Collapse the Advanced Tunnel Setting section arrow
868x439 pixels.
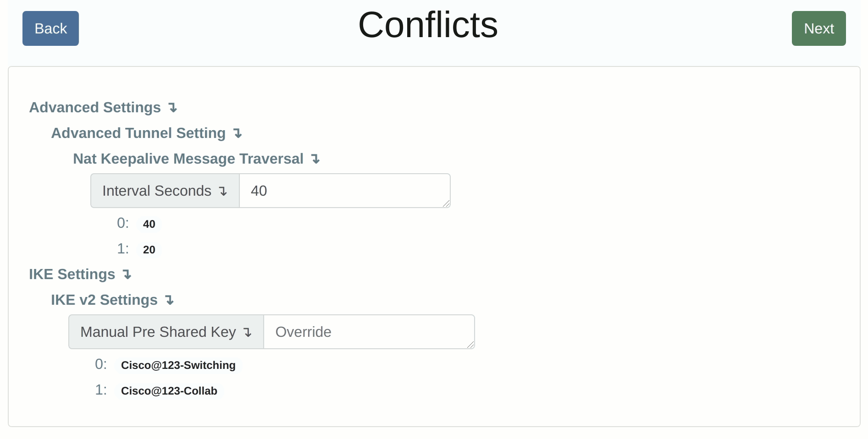tap(237, 134)
